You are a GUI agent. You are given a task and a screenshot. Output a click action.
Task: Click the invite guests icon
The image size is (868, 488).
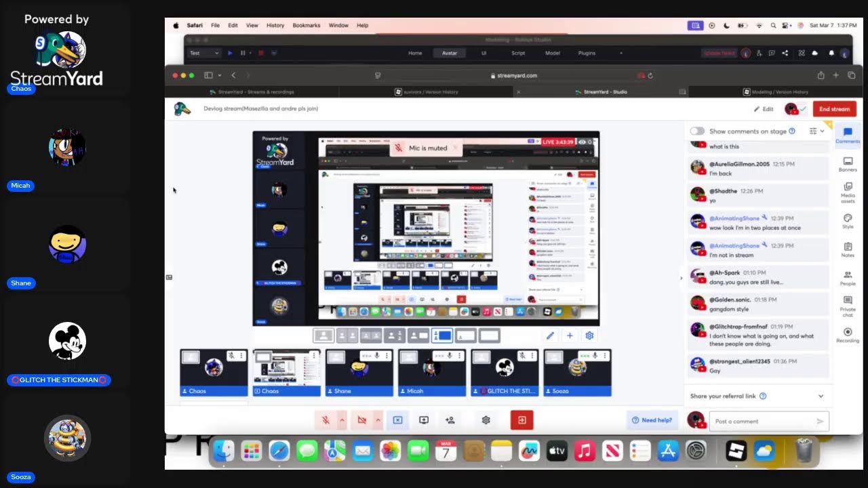click(450, 420)
